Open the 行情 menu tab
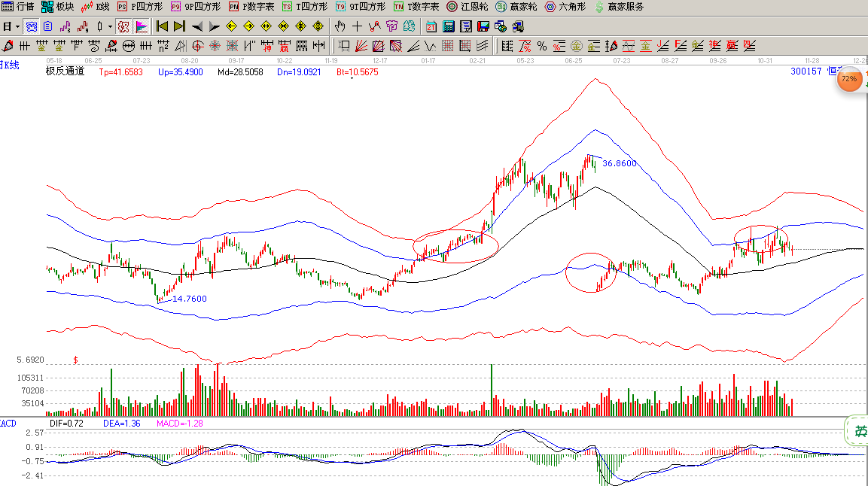868x486 pixels. [18, 7]
